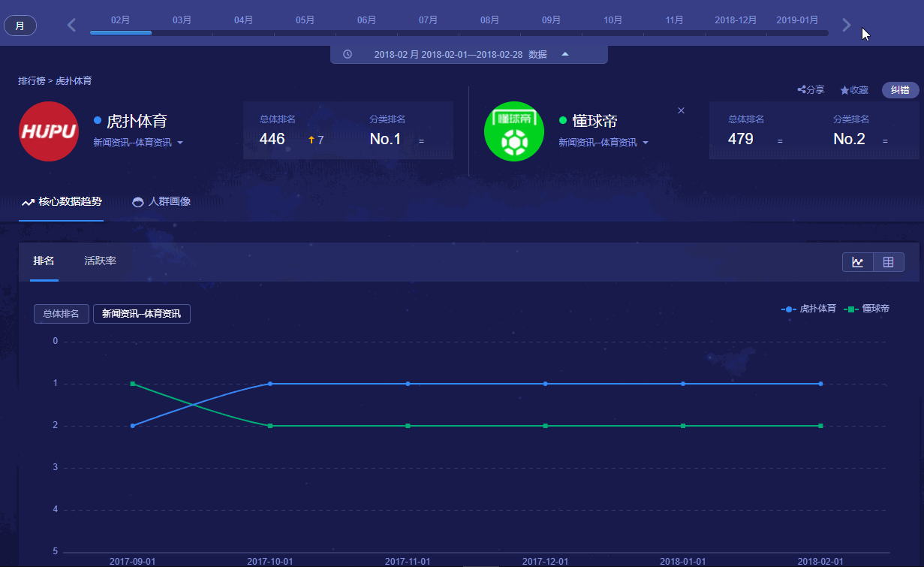Select 总体排名 filter button

[61, 314]
